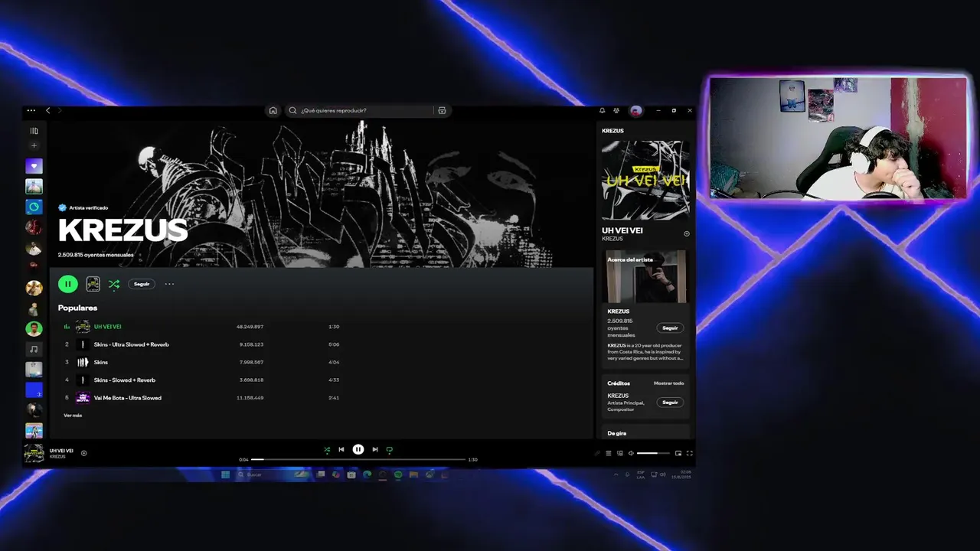Click play count 11.158.449

250,398
